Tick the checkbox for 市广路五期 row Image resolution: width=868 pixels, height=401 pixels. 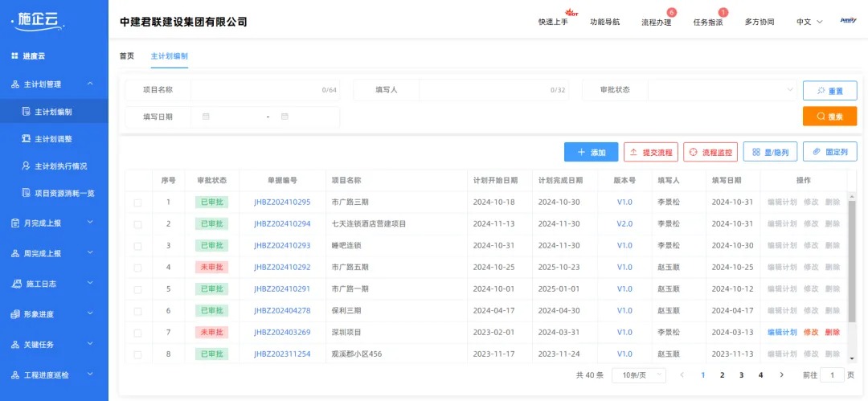tap(137, 268)
